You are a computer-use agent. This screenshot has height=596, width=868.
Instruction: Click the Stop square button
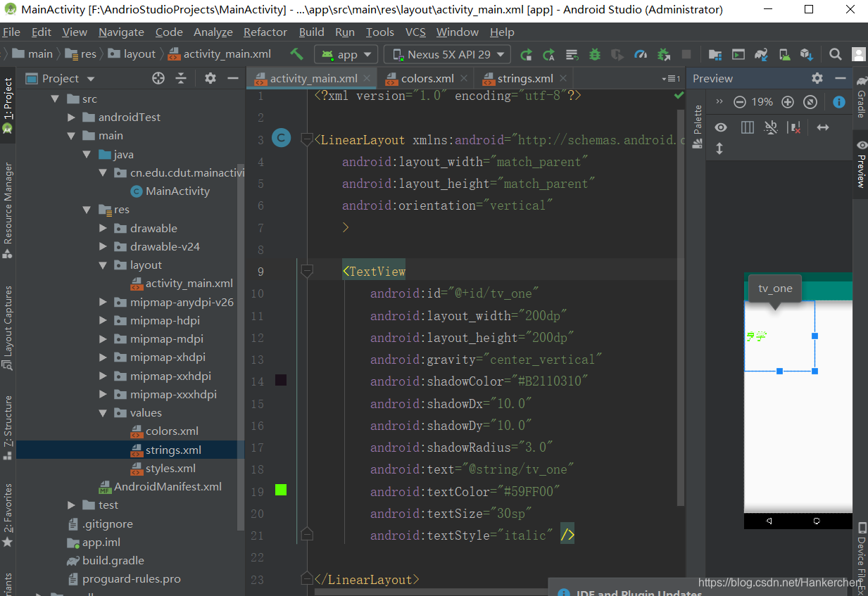pos(686,54)
